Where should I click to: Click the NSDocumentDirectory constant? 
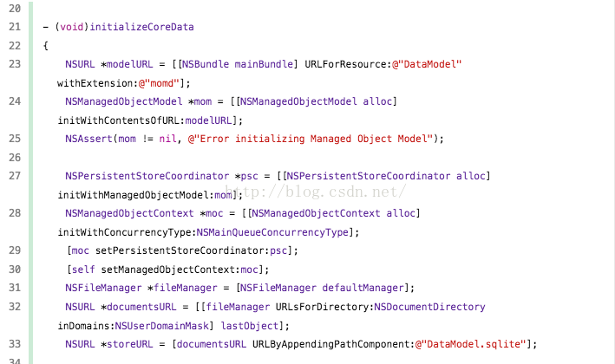coord(430,307)
